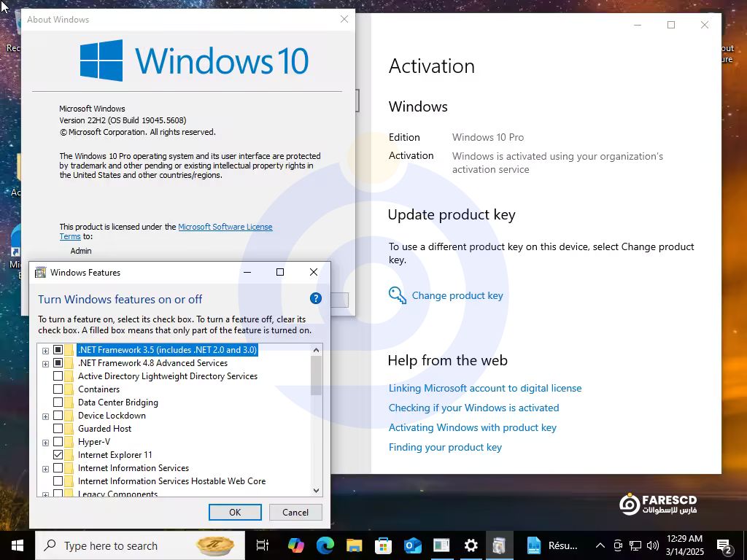This screenshot has width=747, height=560.
Task: Click the key icon next to Change product key
Action: tap(398, 295)
